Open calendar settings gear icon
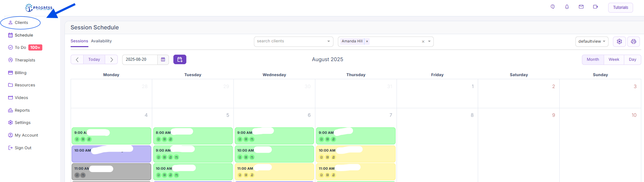The image size is (644, 182). click(x=619, y=41)
